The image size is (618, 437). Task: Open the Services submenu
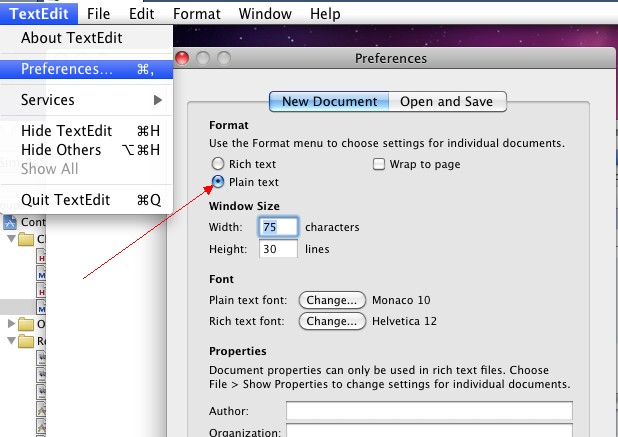pos(86,100)
